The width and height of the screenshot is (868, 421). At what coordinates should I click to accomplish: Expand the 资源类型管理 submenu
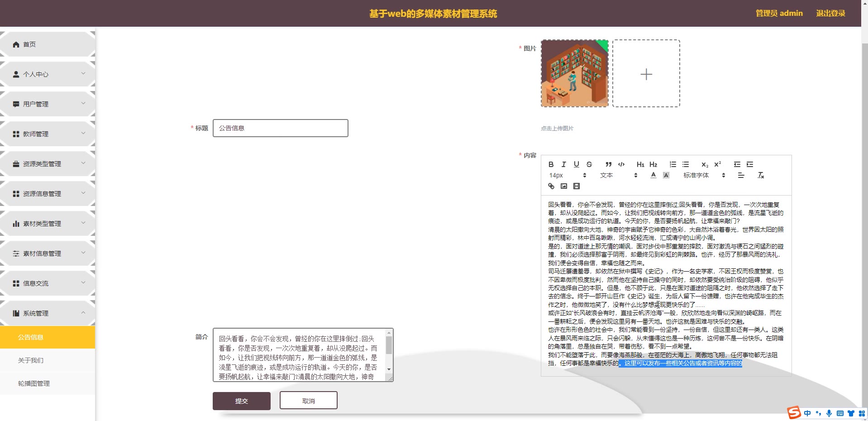point(83,163)
